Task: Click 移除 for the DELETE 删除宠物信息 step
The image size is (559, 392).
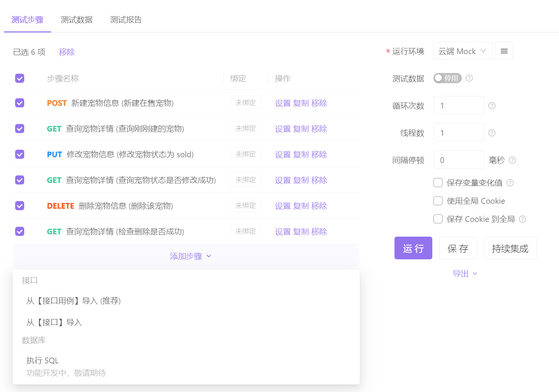Action: coord(319,206)
